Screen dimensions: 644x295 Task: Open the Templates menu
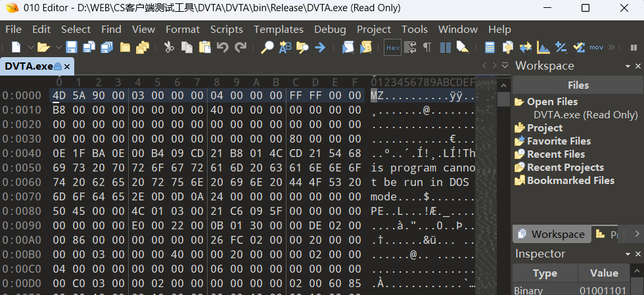[279, 29]
